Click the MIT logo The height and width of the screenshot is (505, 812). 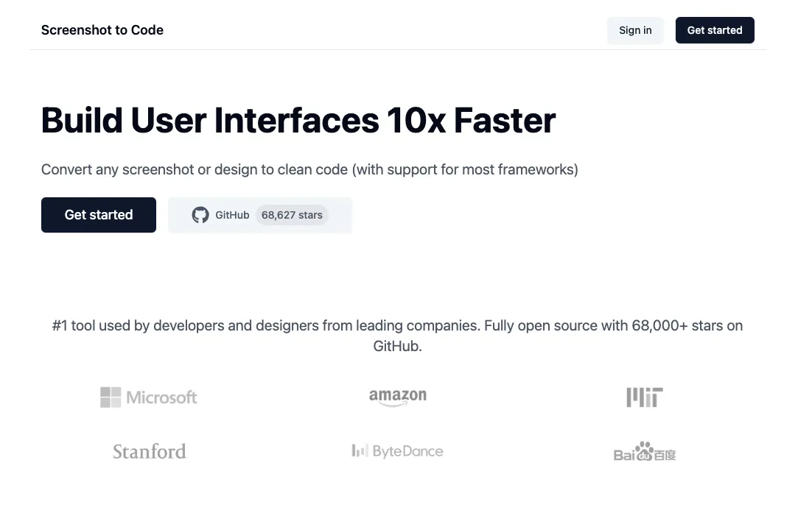coord(644,398)
